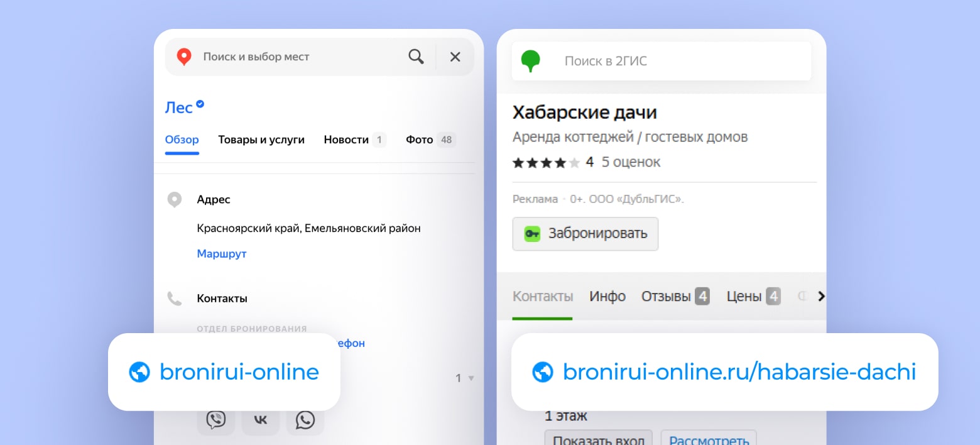This screenshot has width=980, height=445.
Task: Click the 'Маршрут' link
Action: click(x=222, y=254)
